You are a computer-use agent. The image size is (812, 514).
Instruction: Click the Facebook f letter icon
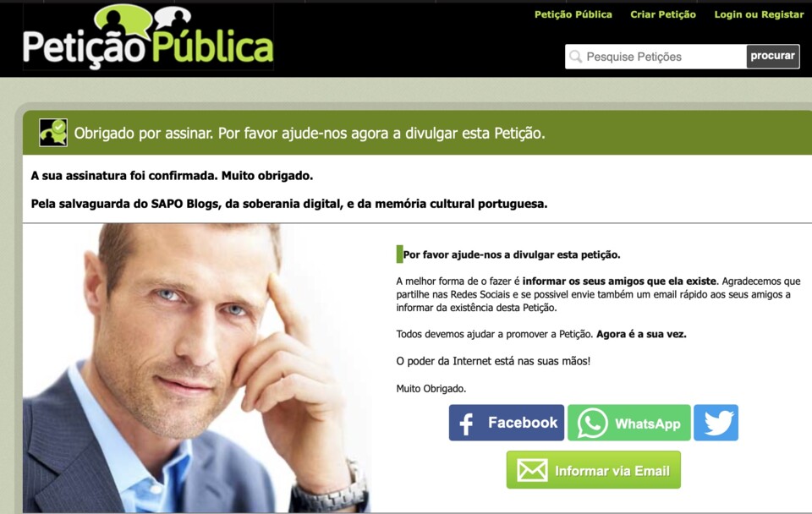(466, 424)
